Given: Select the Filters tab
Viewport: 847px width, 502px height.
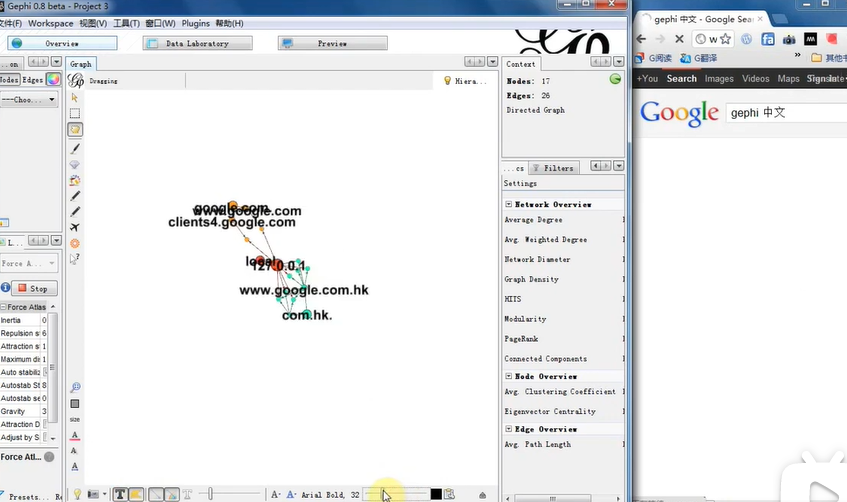Looking at the screenshot, I should pyautogui.click(x=554, y=168).
